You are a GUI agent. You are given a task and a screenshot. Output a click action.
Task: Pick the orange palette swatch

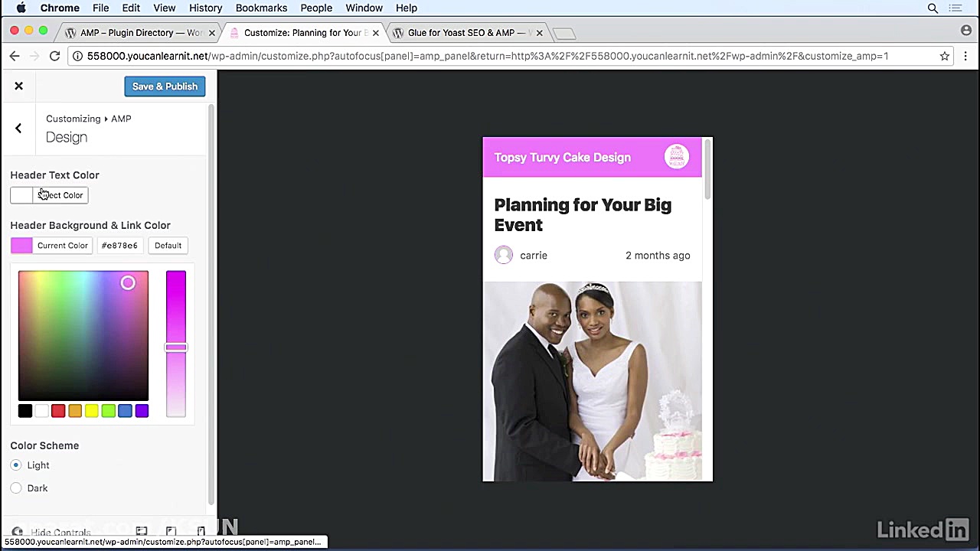tap(75, 411)
